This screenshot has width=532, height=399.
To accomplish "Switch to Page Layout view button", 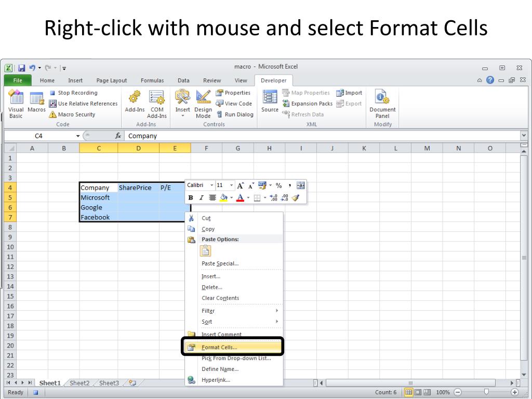I will (418, 393).
